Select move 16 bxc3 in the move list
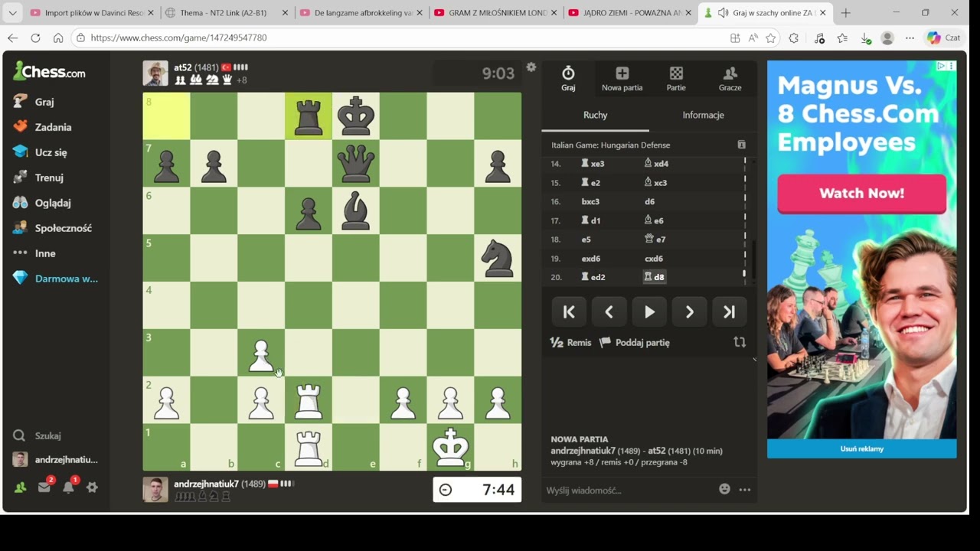 click(x=590, y=202)
